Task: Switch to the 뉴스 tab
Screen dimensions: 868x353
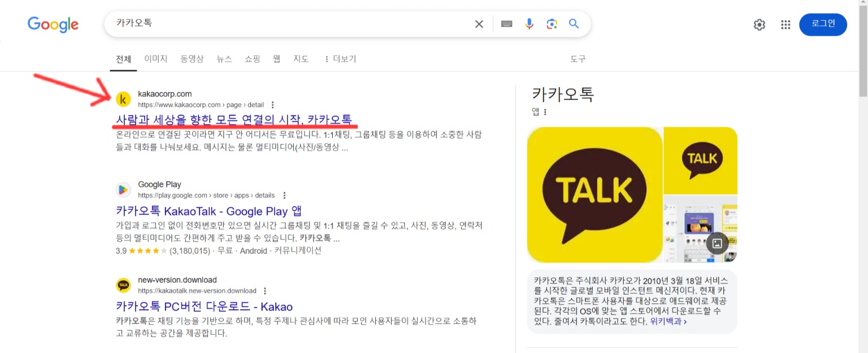Action: (x=224, y=59)
